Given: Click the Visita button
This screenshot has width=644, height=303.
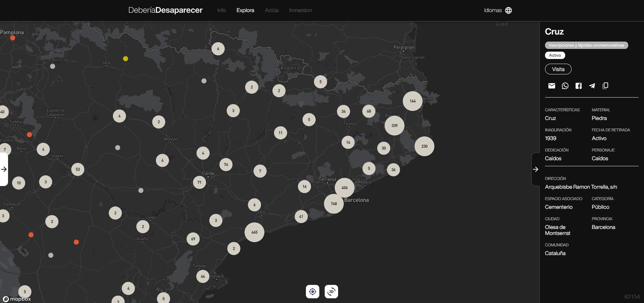Looking at the screenshot, I should pyautogui.click(x=558, y=69).
